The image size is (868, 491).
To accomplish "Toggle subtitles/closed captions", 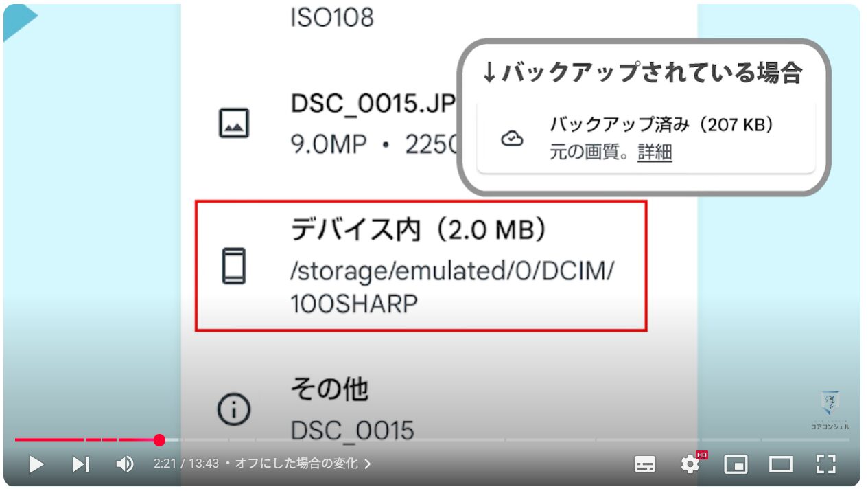I will coord(644,465).
